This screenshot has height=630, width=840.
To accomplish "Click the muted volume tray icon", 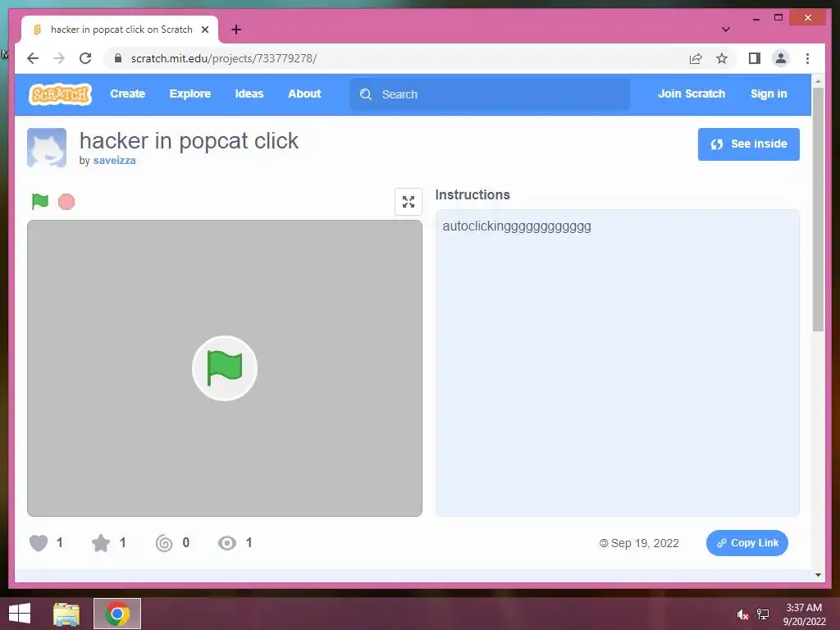I will (x=742, y=614).
